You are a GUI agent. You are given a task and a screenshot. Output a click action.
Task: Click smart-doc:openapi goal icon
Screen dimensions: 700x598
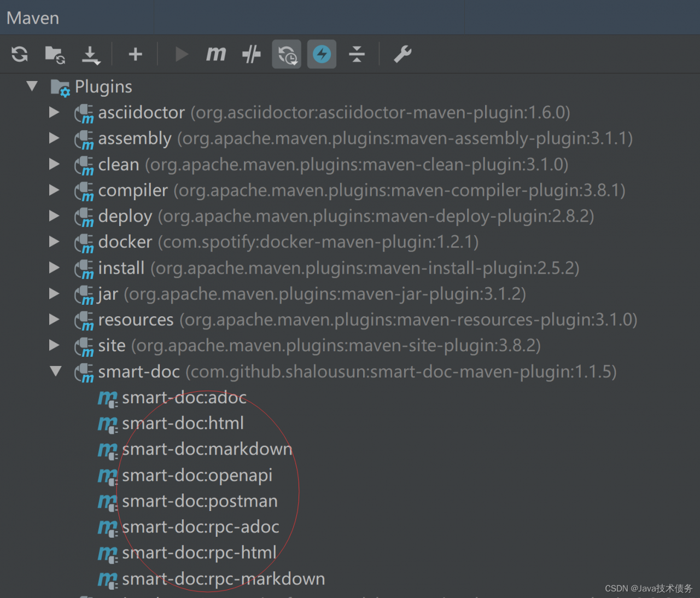pos(108,477)
